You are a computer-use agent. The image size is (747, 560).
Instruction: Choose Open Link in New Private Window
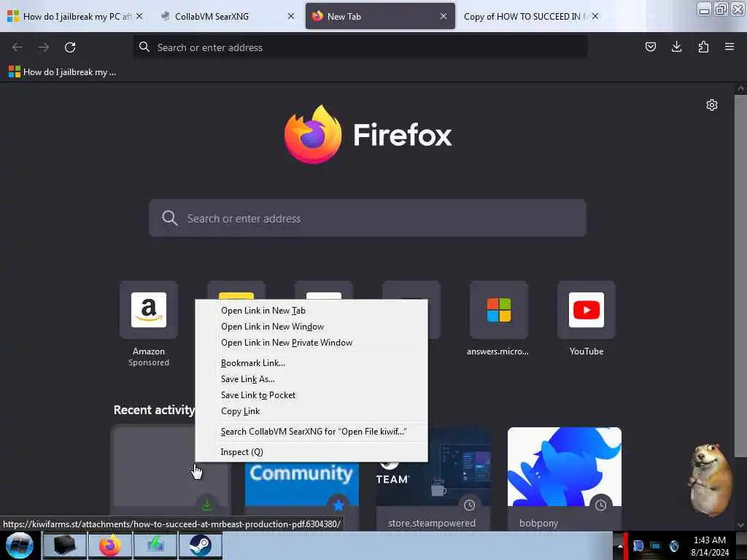point(311,343)
